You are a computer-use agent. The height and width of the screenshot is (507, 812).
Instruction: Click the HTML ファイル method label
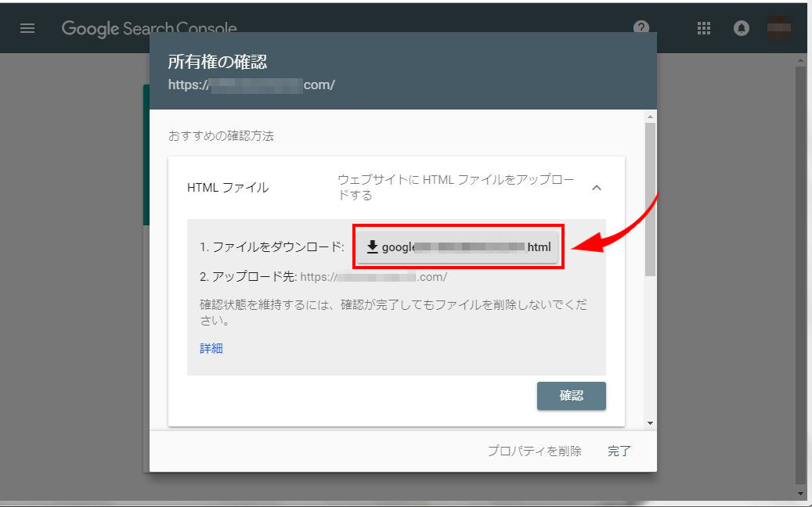[x=228, y=187]
